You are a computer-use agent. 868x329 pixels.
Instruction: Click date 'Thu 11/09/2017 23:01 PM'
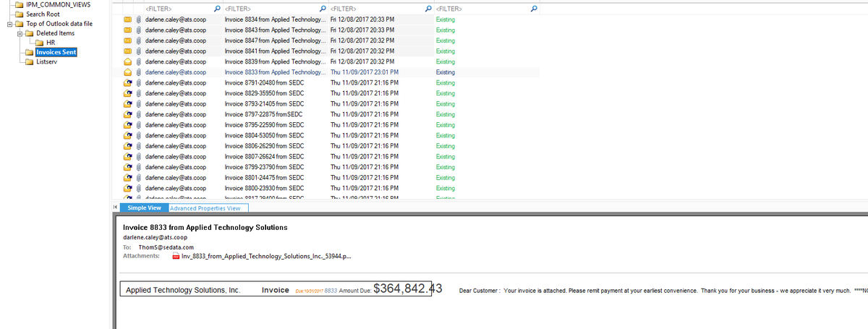pos(364,72)
